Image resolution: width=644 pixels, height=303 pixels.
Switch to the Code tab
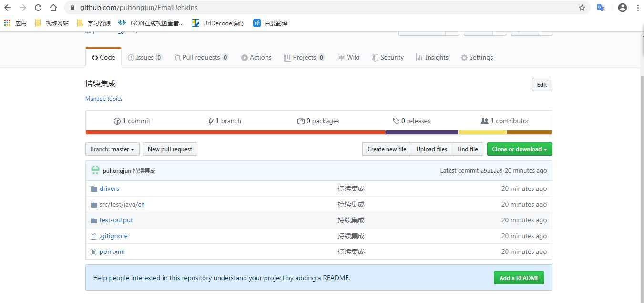coord(103,57)
